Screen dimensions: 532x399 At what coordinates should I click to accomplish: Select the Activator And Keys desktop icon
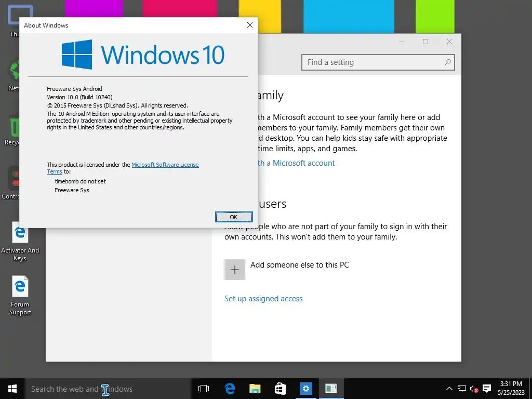[20, 242]
